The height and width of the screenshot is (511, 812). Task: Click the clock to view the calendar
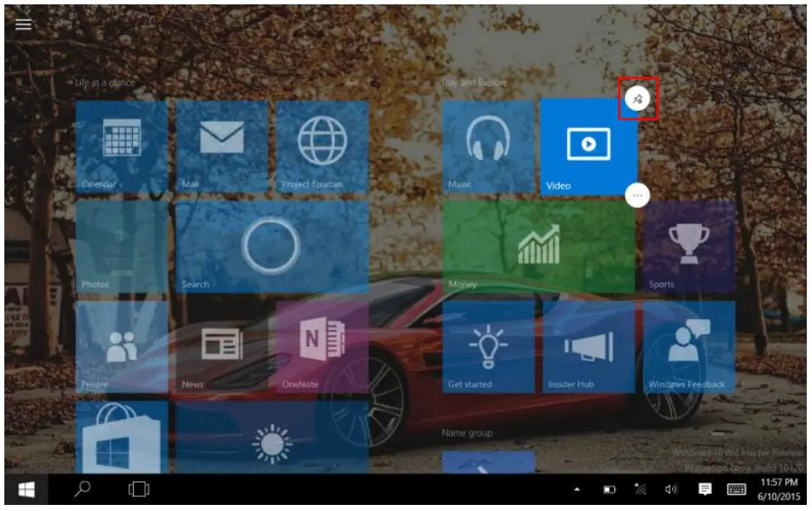[771, 489]
